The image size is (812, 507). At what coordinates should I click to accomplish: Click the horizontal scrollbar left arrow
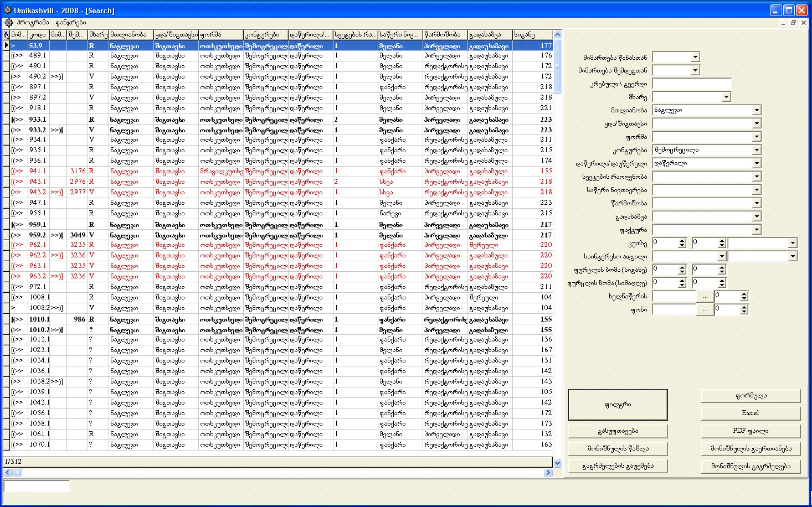pos(8,473)
